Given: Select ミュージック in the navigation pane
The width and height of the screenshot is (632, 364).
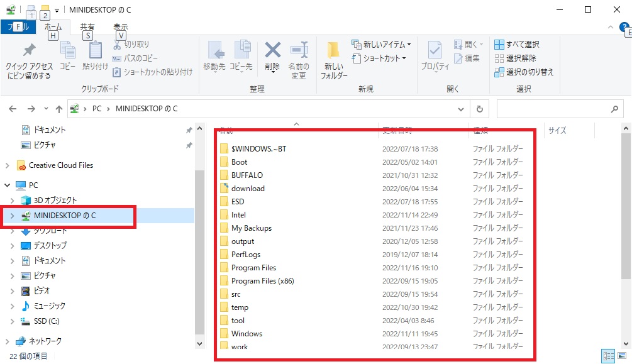Looking at the screenshot, I should click(49, 306).
